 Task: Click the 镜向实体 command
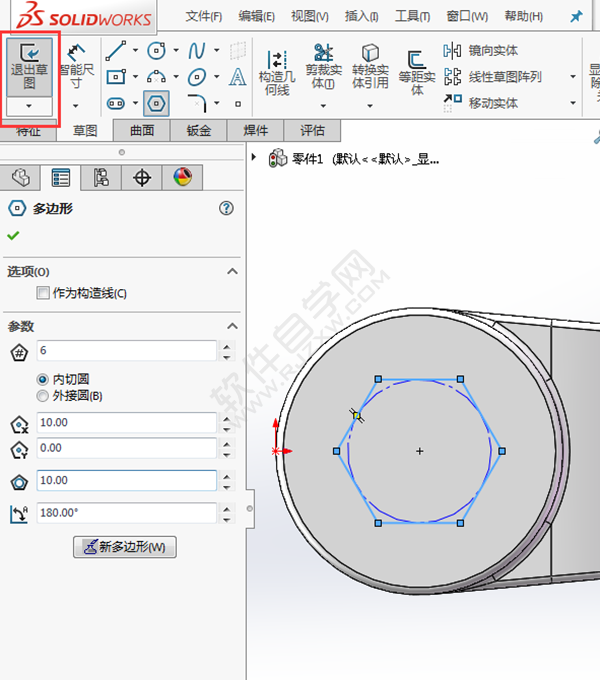pyautogui.click(x=493, y=50)
